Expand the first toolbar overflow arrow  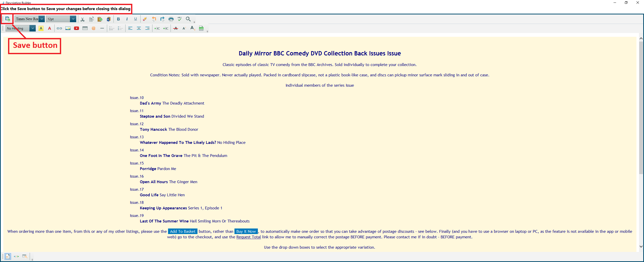(x=194, y=22)
